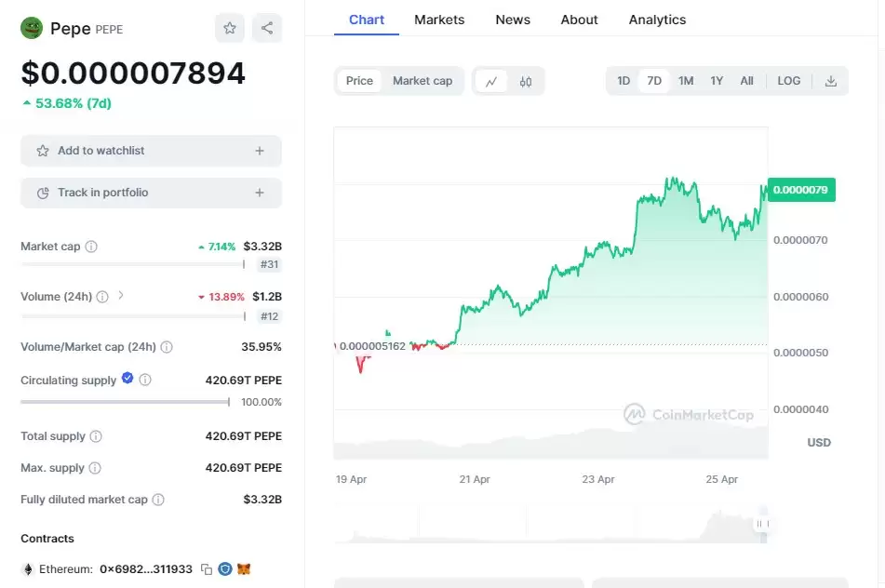Download the chart using the download icon
Screen dimensions: 885x588
coord(831,81)
